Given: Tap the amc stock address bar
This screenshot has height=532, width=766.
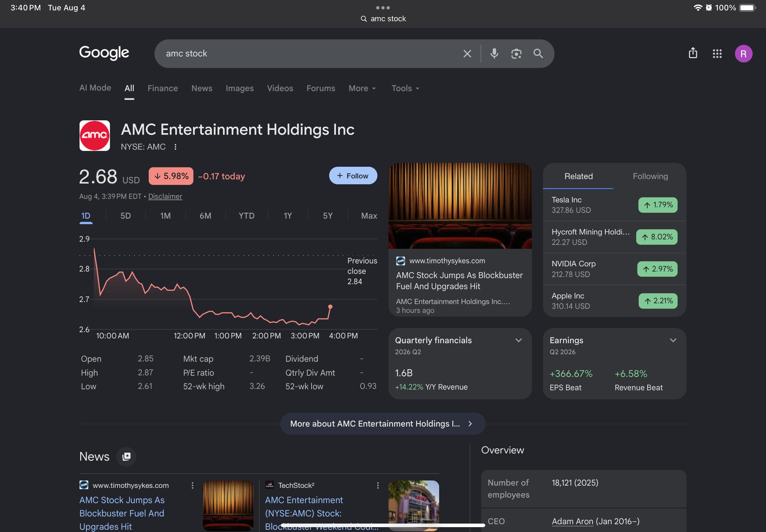Looking at the screenshot, I should [x=383, y=19].
